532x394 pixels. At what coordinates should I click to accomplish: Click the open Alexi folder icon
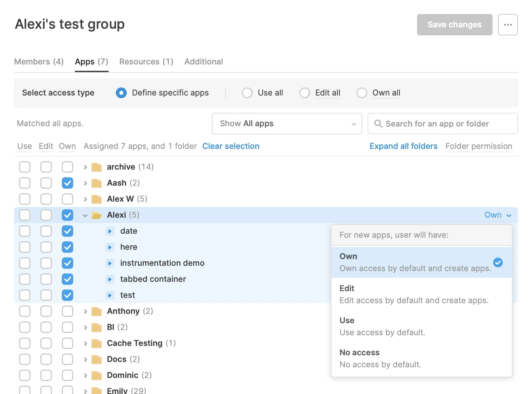[x=97, y=215]
